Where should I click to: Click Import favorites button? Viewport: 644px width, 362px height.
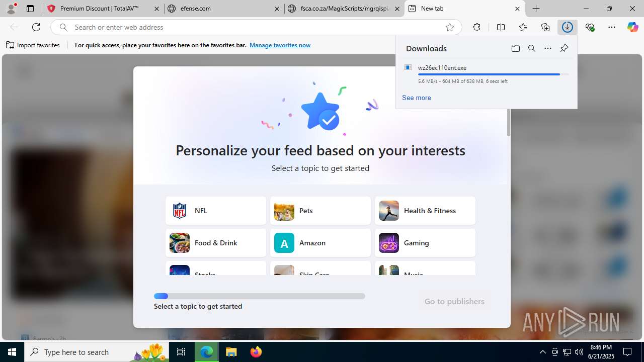coord(33,45)
